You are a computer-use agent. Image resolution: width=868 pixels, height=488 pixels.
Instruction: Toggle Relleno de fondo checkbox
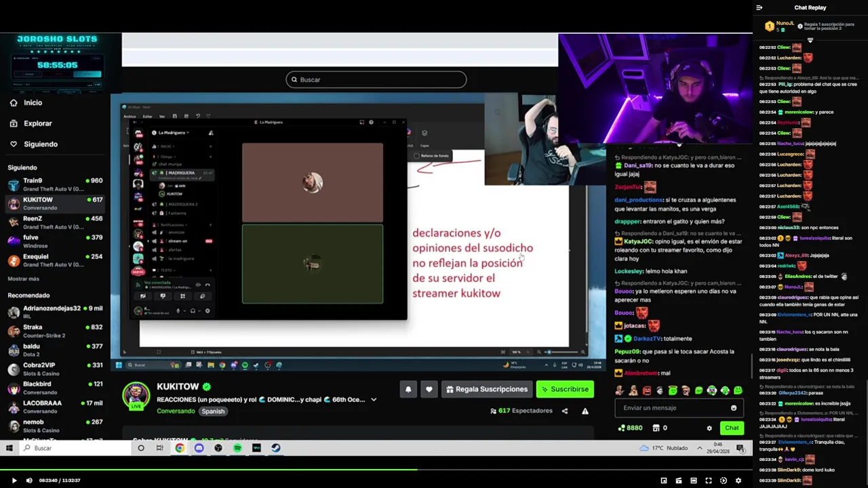pyautogui.click(x=416, y=156)
